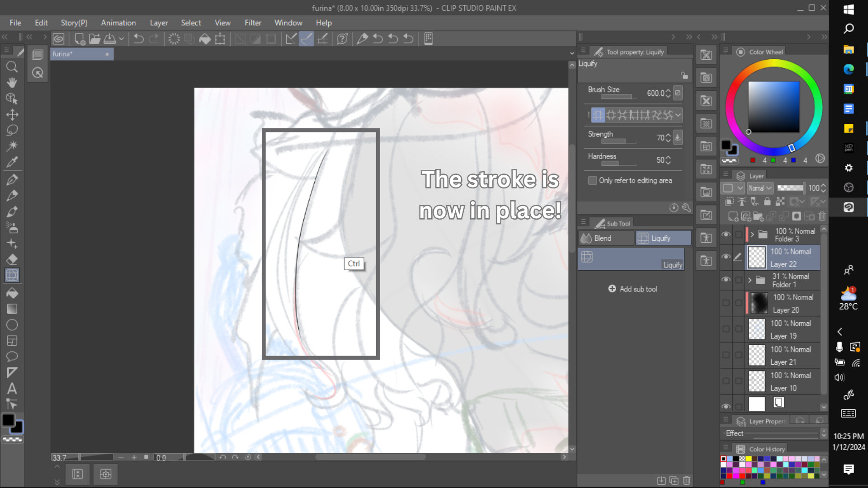Open the Animation menu
The height and width of the screenshot is (488, 868).
pyautogui.click(x=118, y=23)
